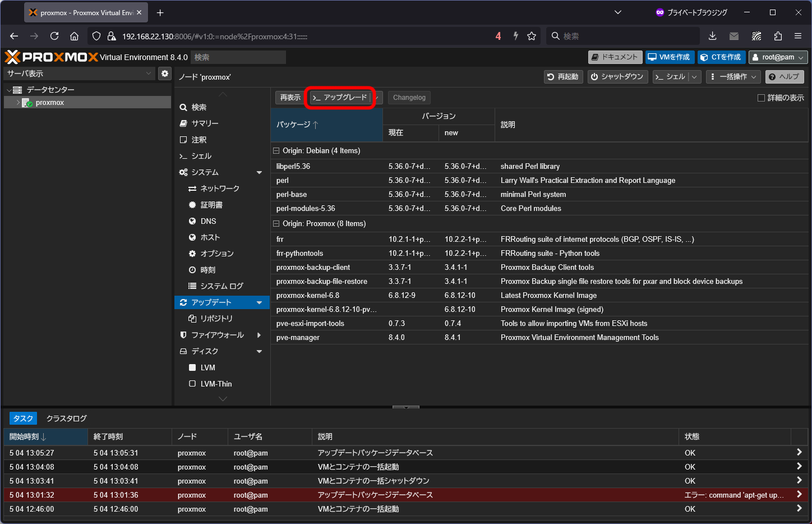812x524 pixels.
Task: Collapse アップデート section arrow
Action: tap(259, 302)
